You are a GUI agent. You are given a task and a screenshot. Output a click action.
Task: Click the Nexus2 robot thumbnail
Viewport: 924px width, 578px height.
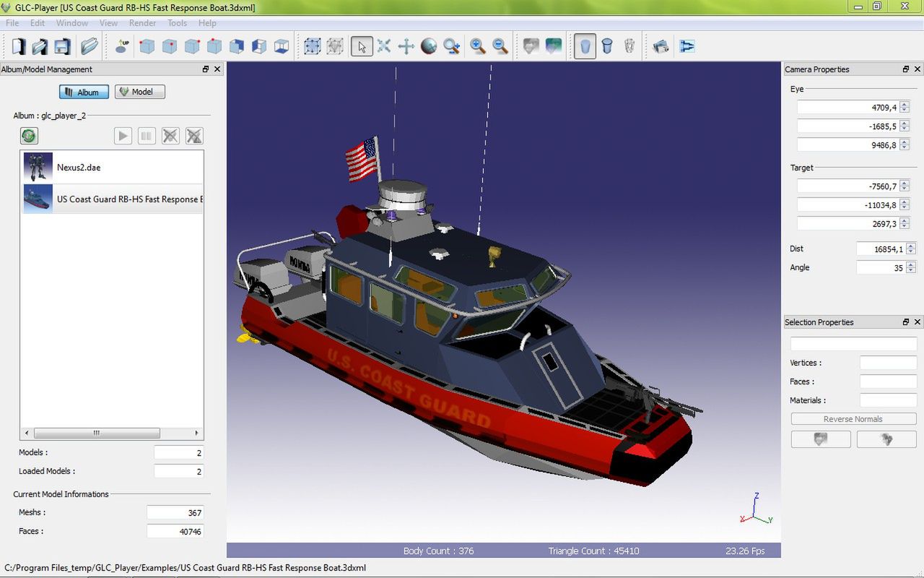38,167
